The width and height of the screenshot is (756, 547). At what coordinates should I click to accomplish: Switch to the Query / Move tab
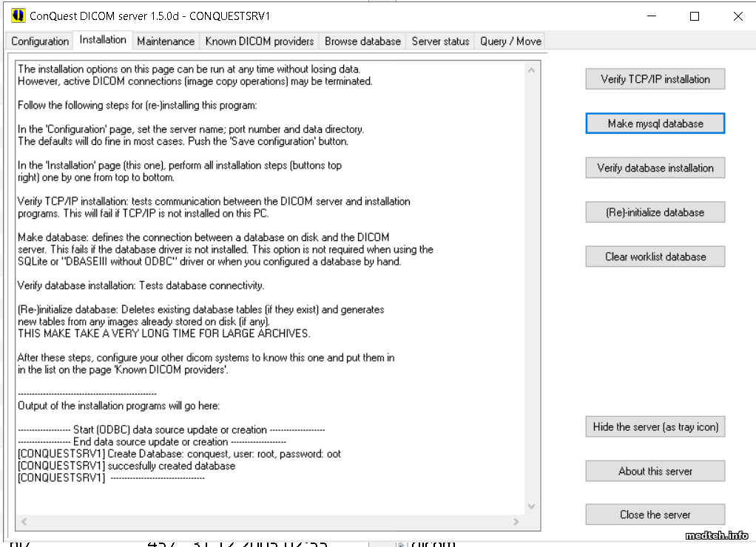tap(510, 41)
